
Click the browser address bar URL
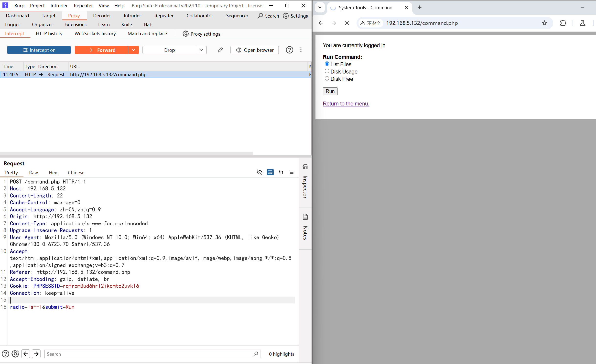coord(422,23)
